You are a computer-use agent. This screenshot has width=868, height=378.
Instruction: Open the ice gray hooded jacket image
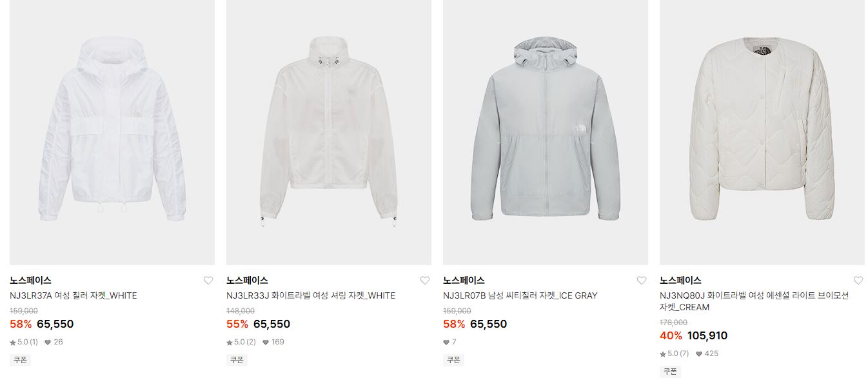546,132
